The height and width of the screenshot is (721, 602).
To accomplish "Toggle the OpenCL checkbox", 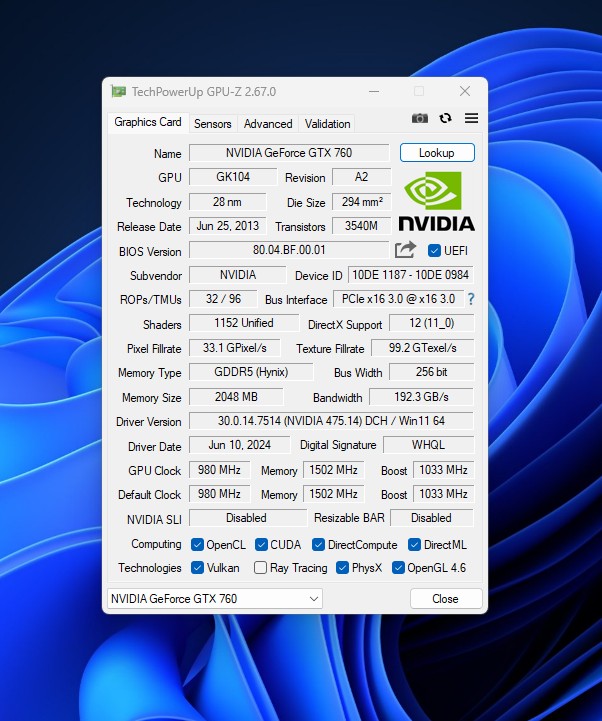I will pyautogui.click(x=198, y=545).
